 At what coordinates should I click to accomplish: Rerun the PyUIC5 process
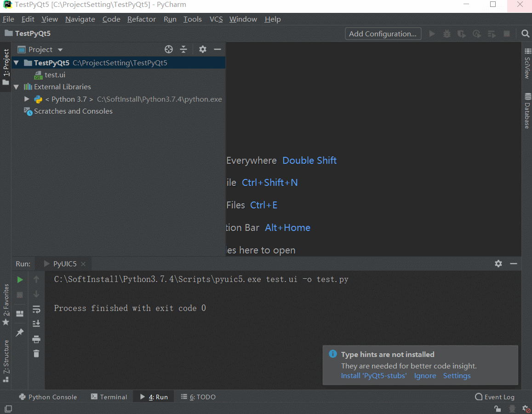coord(20,279)
